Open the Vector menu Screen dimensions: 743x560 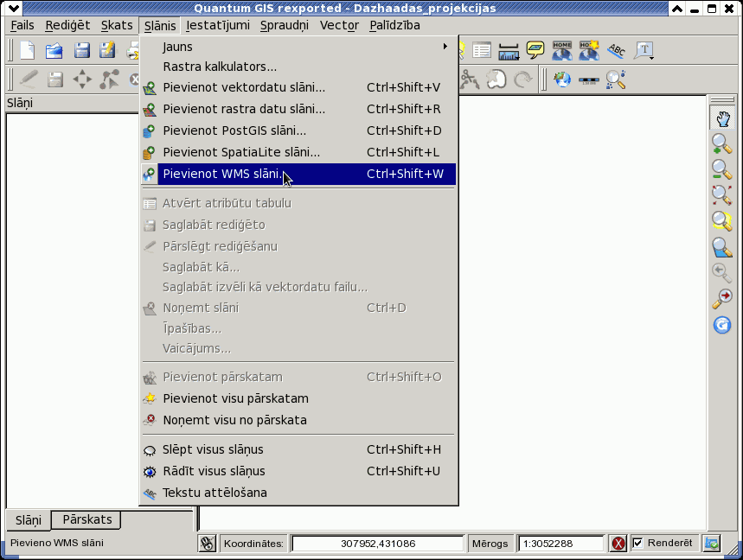point(339,25)
